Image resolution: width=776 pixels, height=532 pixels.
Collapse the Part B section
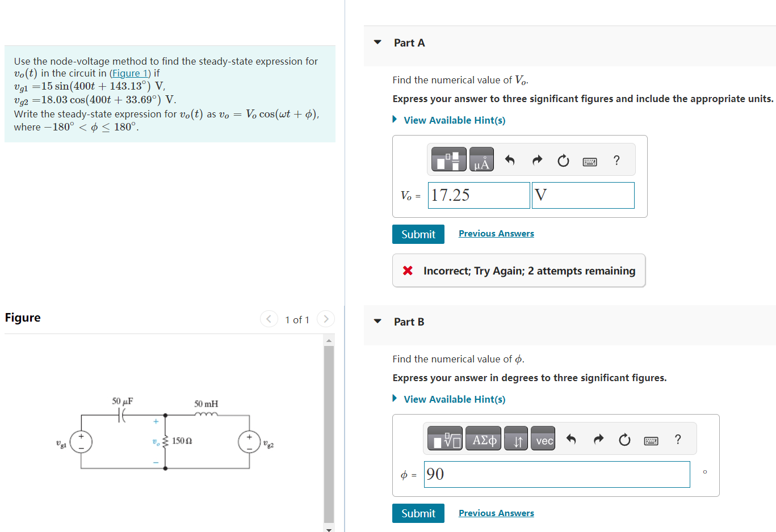pyautogui.click(x=377, y=322)
